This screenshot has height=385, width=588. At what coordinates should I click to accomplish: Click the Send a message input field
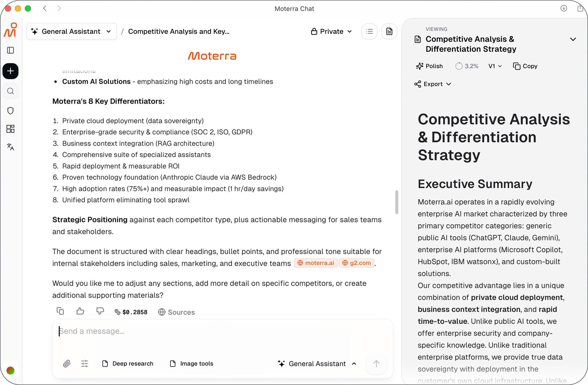[x=223, y=331]
